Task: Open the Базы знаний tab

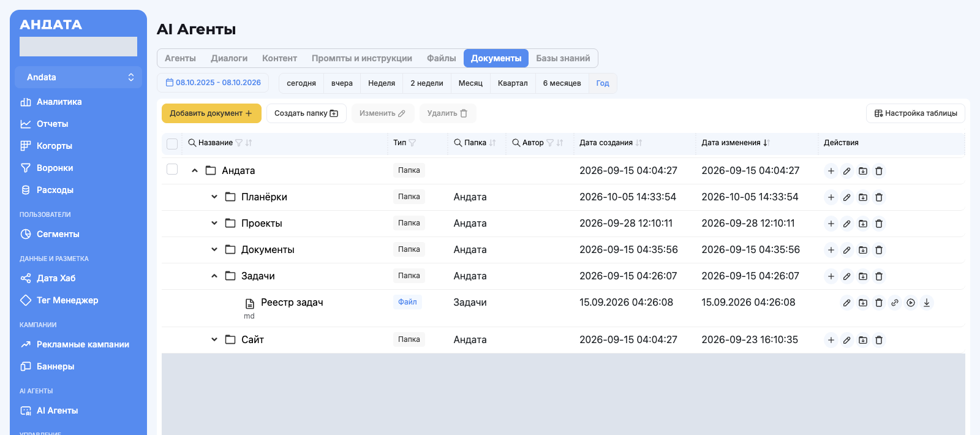Action: tap(563, 58)
